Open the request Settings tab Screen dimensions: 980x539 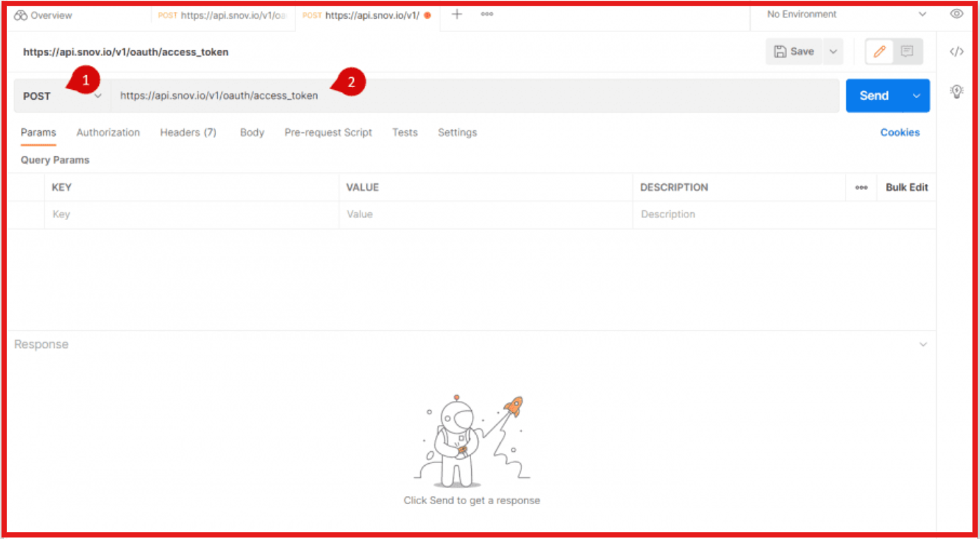(x=457, y=132)
